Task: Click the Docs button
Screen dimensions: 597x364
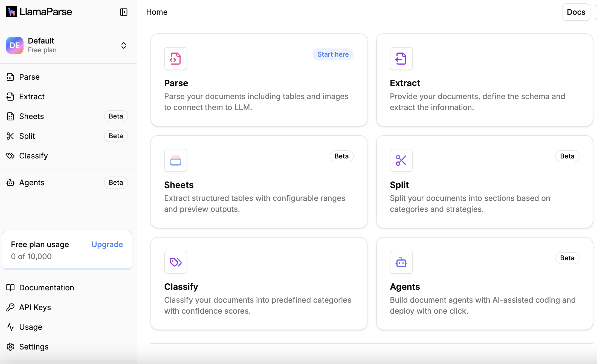Action: pos(576,12)
